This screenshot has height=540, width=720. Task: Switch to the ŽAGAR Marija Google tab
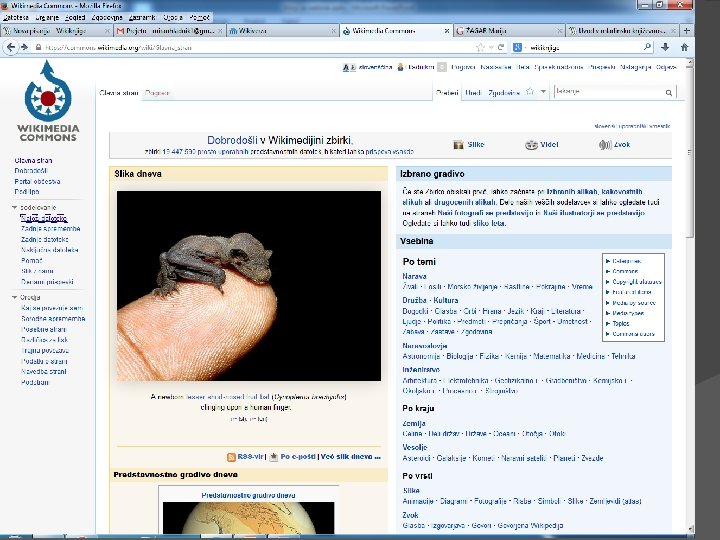[509, 31]
